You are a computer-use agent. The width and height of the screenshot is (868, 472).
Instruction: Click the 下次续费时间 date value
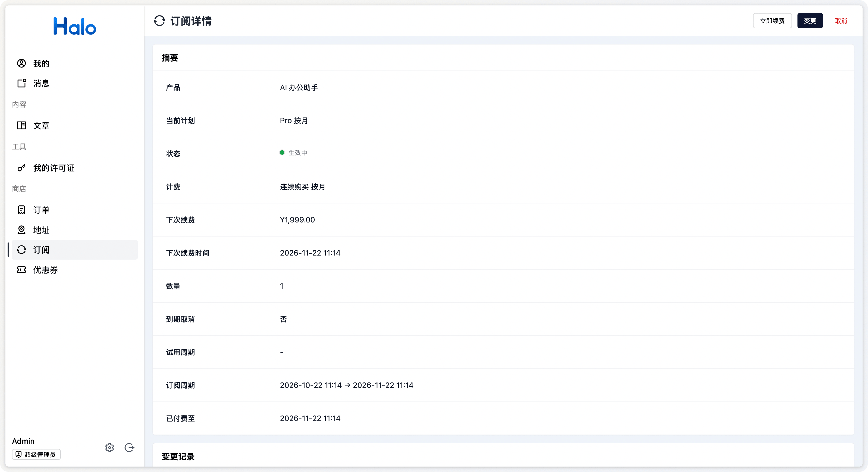point(310,253)
